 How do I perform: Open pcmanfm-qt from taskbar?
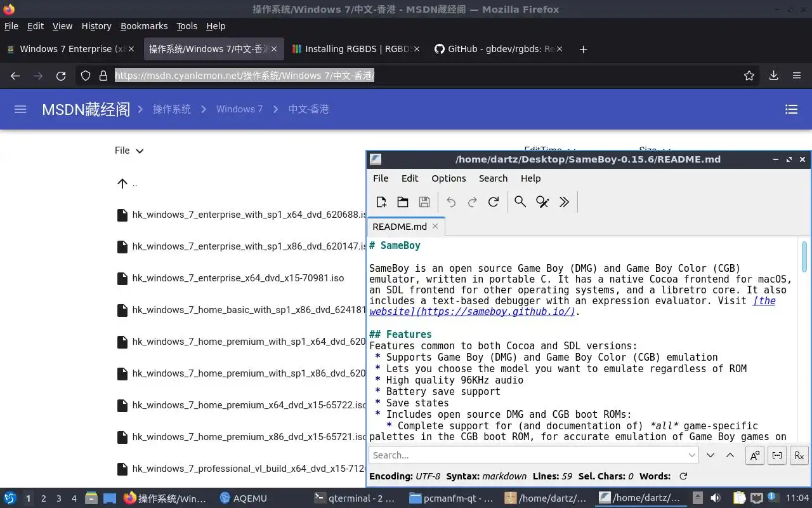(x=452, y=498)
